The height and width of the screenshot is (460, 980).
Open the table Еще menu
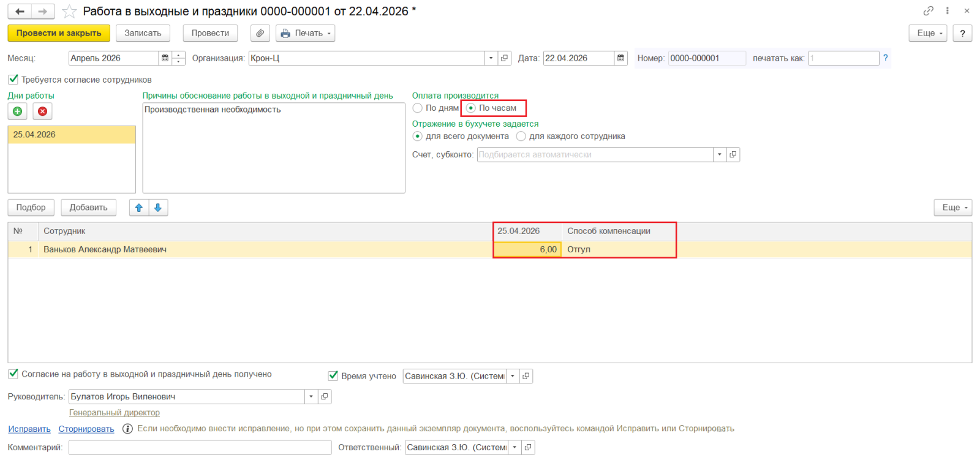pyautogui.click(x=953, y=208)
